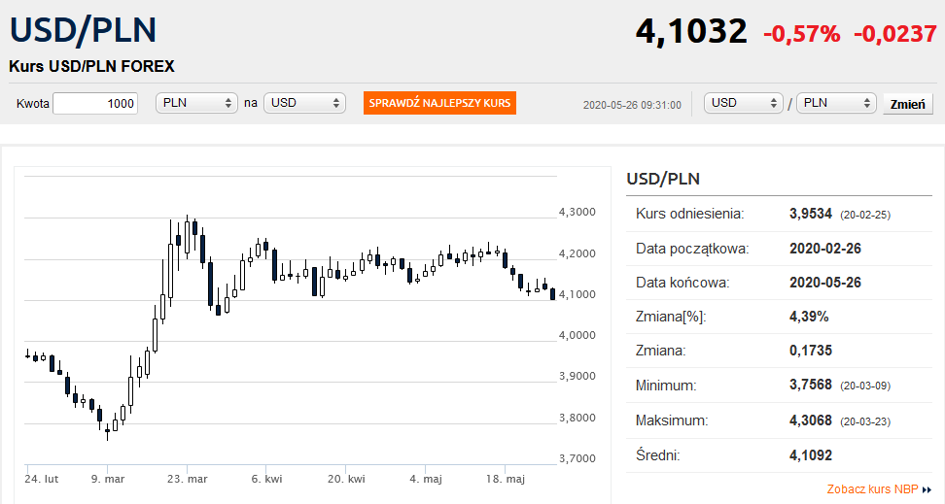Click the Kwota amount input field

pos(95,104)
